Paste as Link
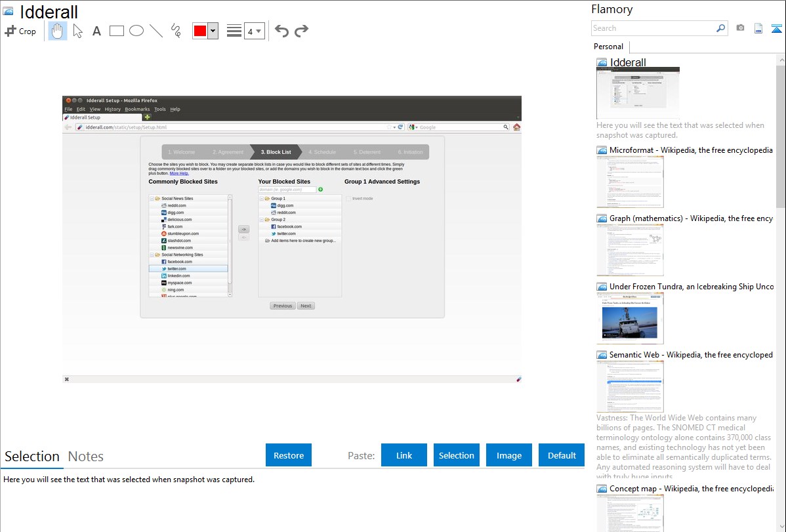This screenshot has height=532, width=786. click(404, 455)
